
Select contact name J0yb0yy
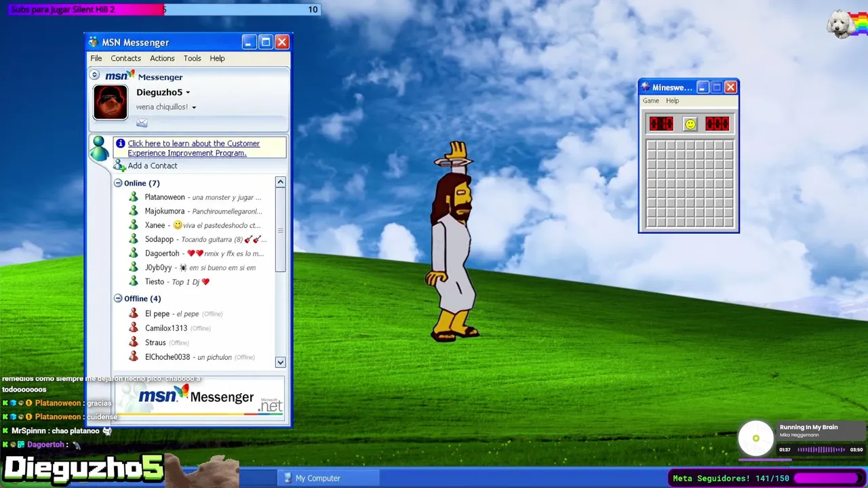(158, 268)
